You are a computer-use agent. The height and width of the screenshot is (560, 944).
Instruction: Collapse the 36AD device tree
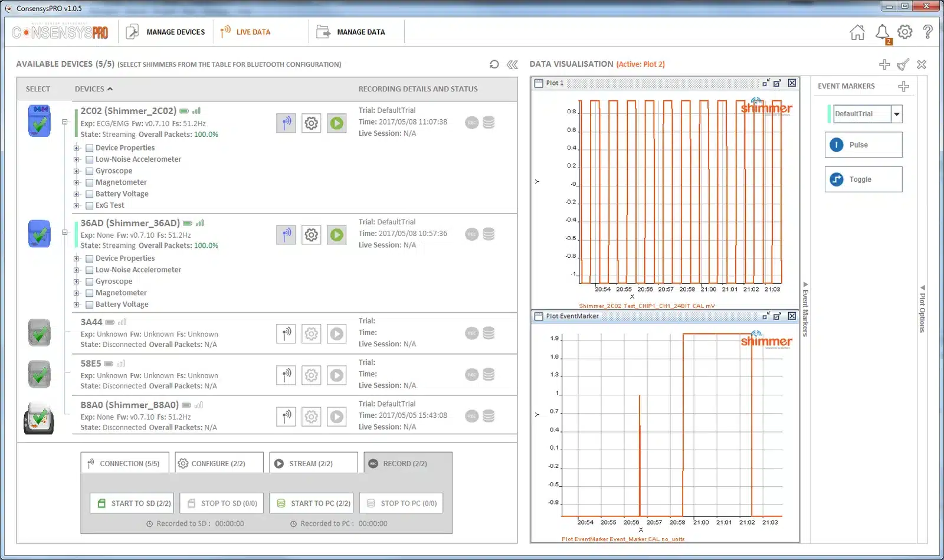click(65, 232)
